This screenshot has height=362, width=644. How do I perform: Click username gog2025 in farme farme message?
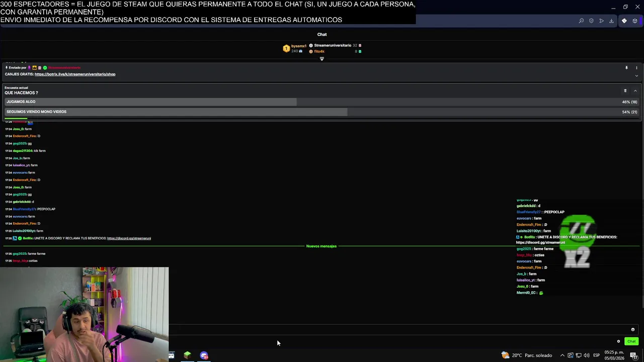pos(20,254)
